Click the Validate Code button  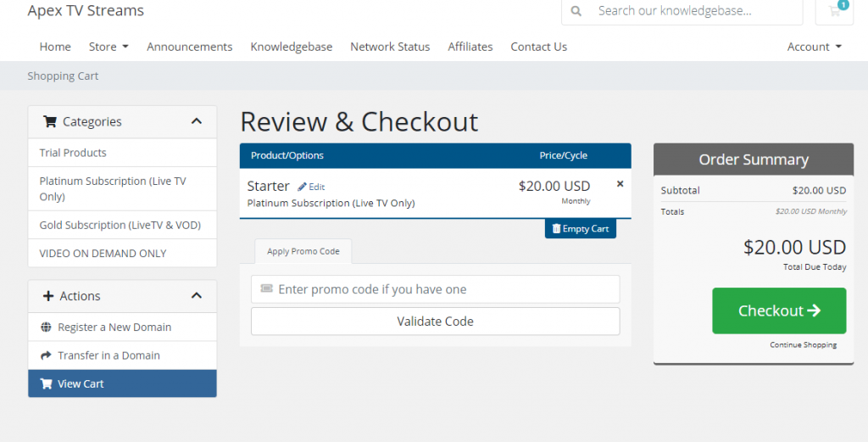click(x=435, y=322)
